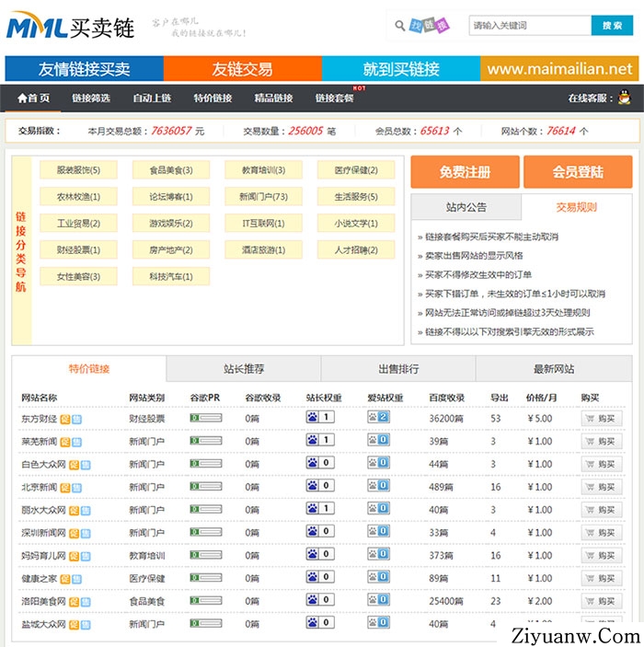Screen dimensions: 644x647
Task: Click the blue 搜索 search button
Action: click(612, 26)
